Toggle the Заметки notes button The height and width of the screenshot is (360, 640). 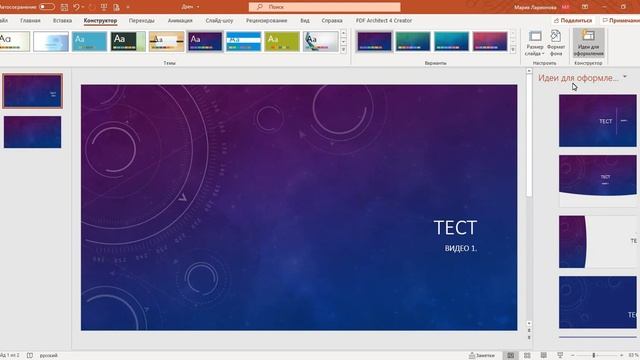pos(482,356)
